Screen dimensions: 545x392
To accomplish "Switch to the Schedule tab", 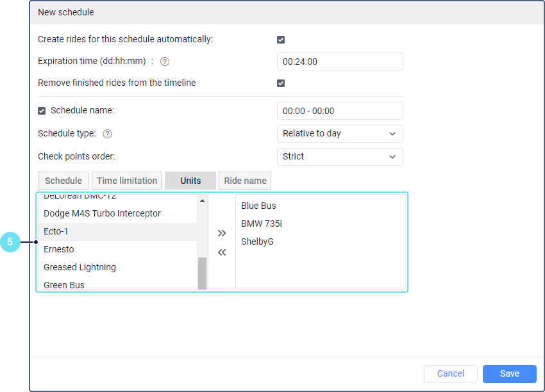I will tap(63, 181).
